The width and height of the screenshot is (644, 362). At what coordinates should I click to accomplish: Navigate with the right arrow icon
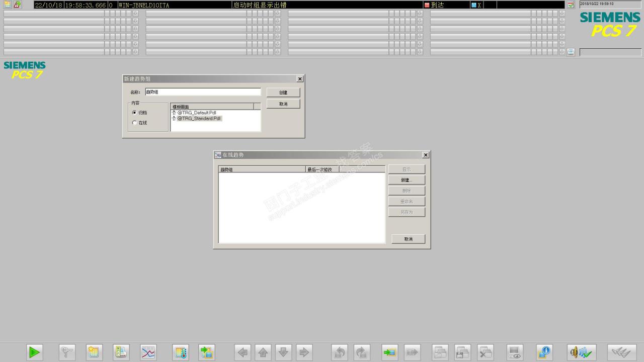click(x=304, y=352)
